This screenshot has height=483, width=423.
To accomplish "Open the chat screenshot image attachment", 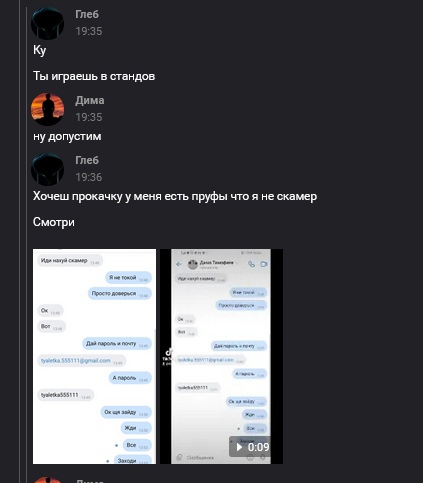I will 94,356.
